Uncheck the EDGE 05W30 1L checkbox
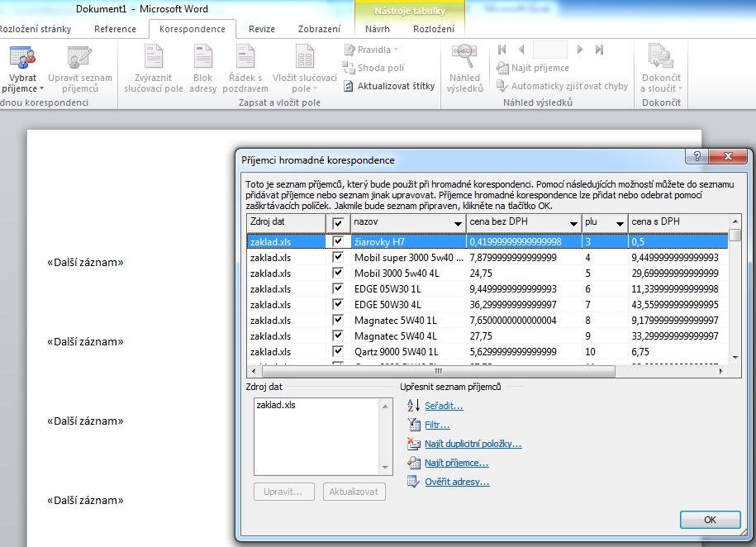Image resolution: width=756 pixels, height=547 pixels. (337, 288)
